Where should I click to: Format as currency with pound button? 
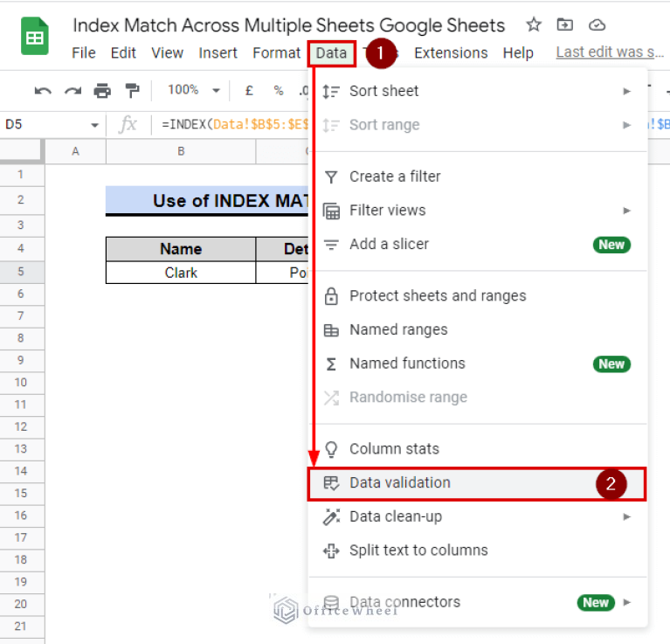tap(249, 90)
